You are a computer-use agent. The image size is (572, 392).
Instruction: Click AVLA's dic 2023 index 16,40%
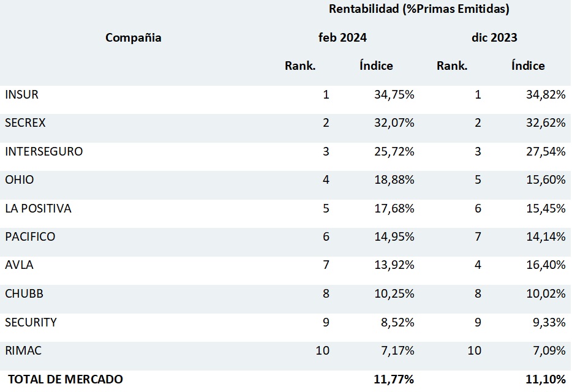(546, 265)
